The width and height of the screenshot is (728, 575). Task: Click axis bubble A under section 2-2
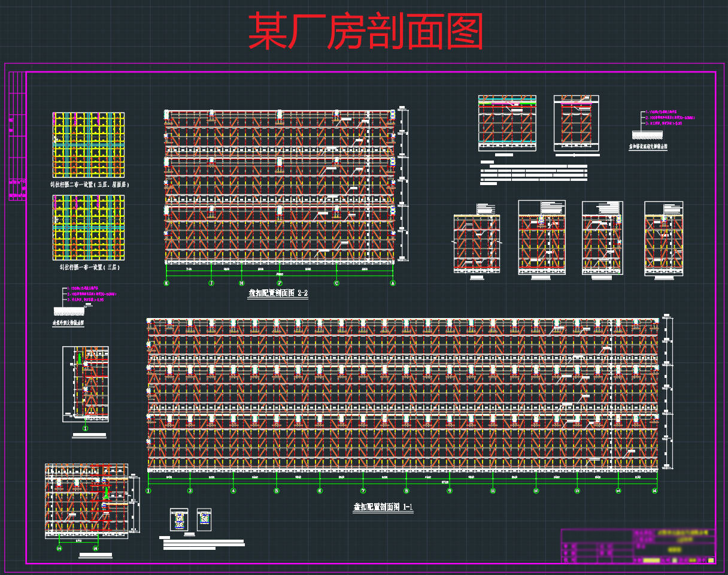click(393, 283)
